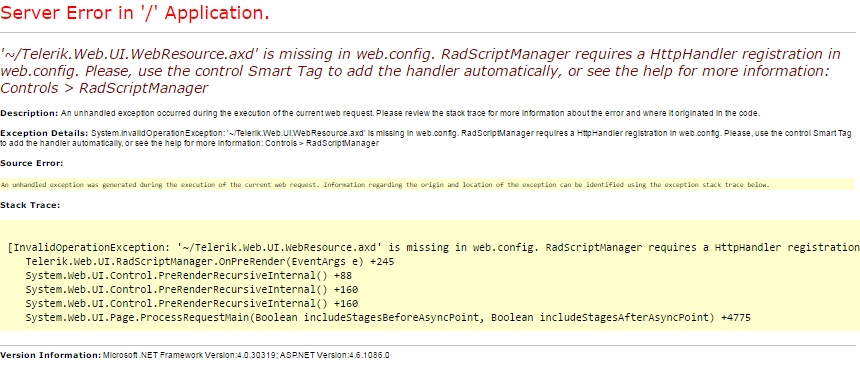Click the 'Exception Details:' label
This screenshot has width=860, height=366.
44,133
